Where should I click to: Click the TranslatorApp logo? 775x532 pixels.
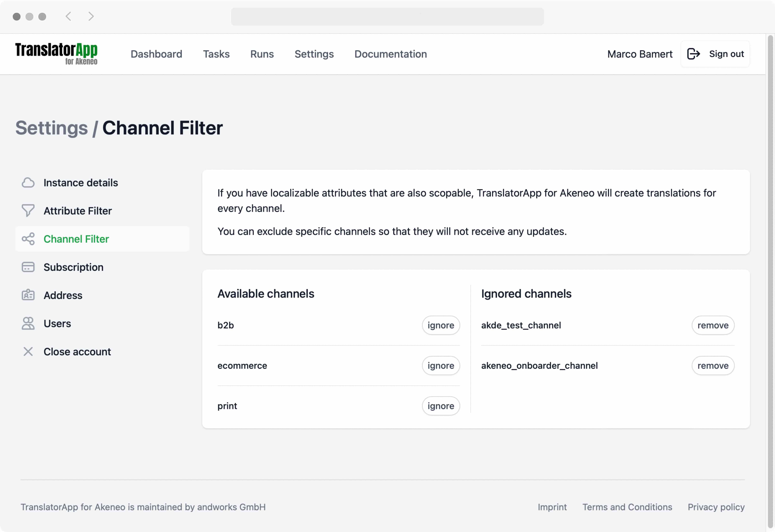pyautogui.click(x=56, y=53)
